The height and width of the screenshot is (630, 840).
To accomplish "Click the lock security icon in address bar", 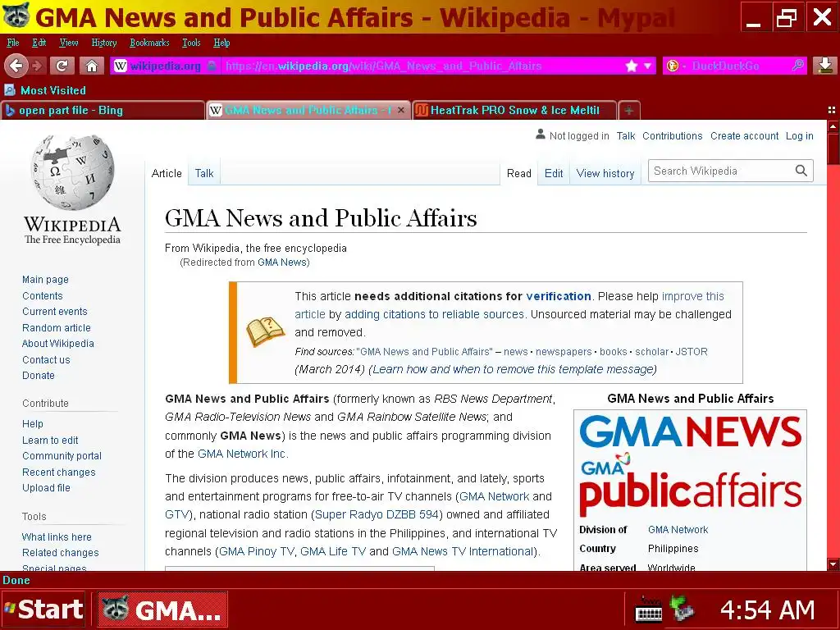I will tap(212, 66).
